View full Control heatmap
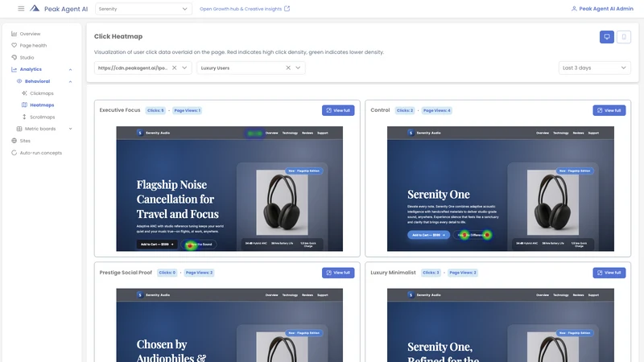 tap(609, 110)
